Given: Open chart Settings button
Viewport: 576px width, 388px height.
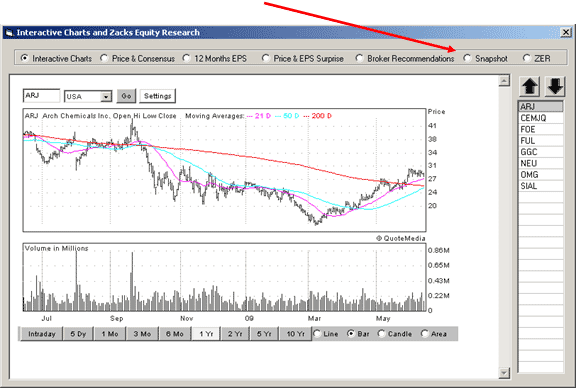Looking at the screenshot, I should (x=158, y=96).
